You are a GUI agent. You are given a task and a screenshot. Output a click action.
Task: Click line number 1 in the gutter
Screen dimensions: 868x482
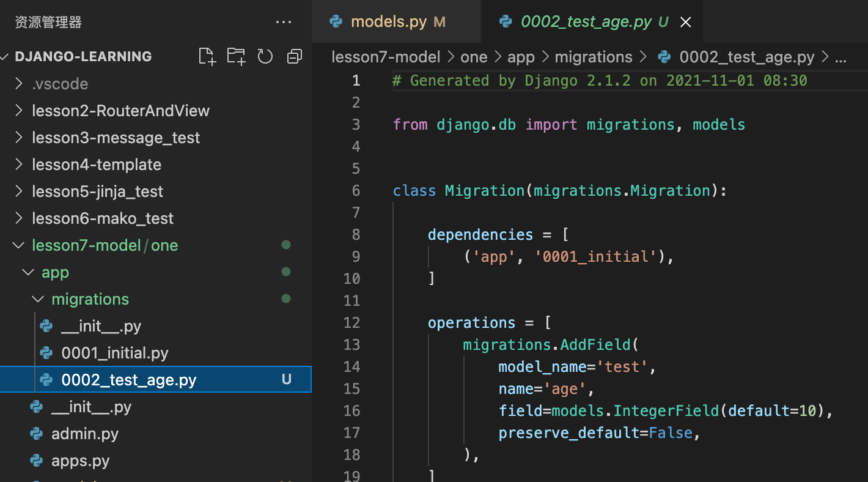coord(356,81)
